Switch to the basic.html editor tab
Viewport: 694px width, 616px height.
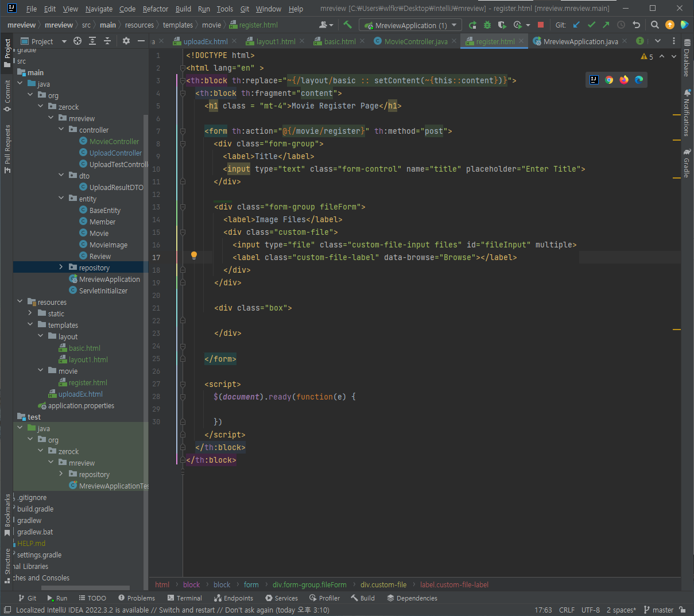point(340,41)
